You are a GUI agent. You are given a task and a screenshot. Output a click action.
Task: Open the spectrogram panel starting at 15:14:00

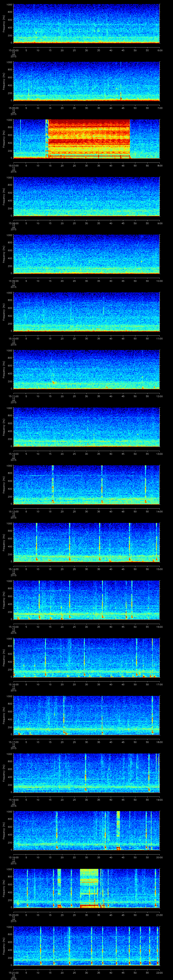point(87,543)
